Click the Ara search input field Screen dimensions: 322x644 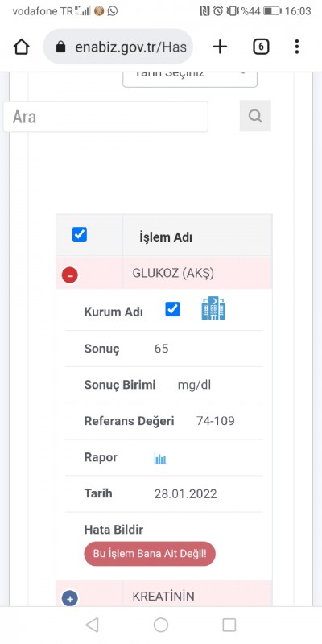105,117
